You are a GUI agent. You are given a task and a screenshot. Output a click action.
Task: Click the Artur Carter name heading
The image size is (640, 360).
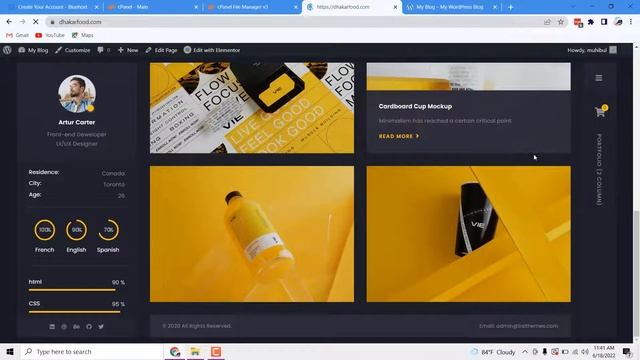pos(77,122)
